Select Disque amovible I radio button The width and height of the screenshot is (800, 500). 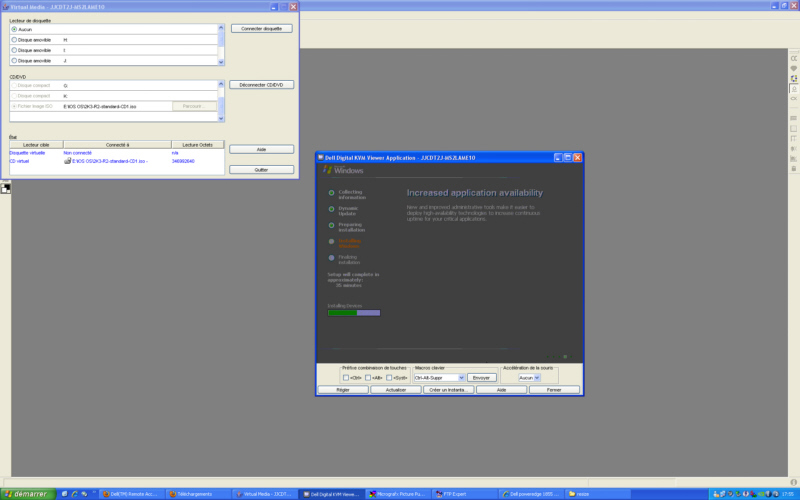[x=14, y=50]
